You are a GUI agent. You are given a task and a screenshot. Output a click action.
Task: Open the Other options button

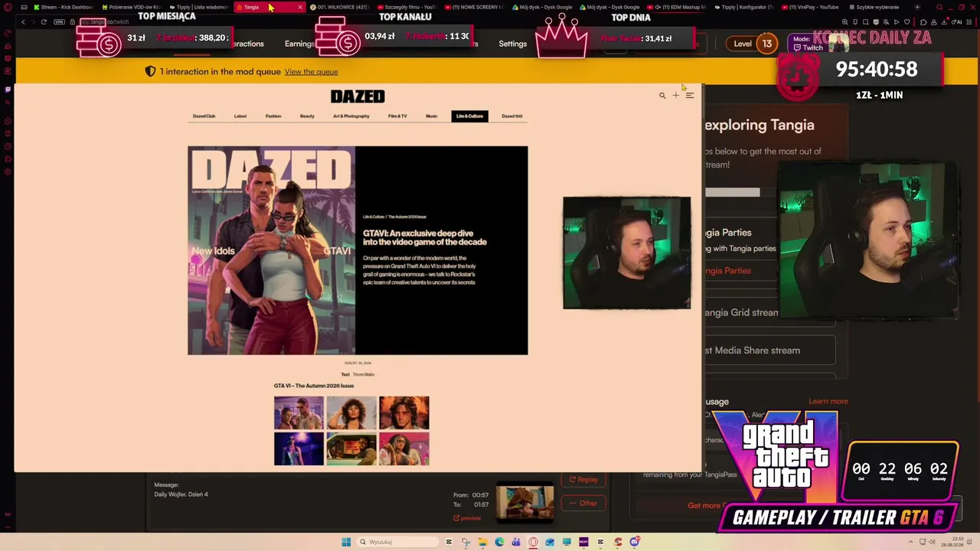coord(583,503)
